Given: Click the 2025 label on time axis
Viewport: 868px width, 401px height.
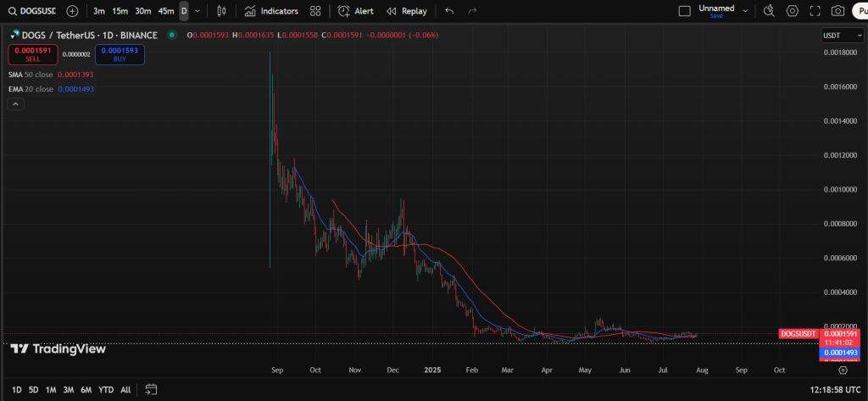Looking at the screenshot, I should pyautogui.click(x=432, y=370).
